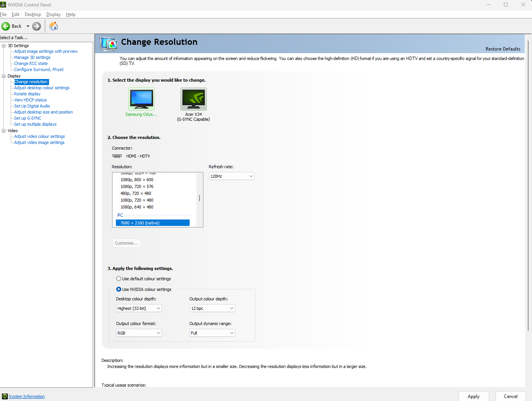
Task: Collapse the 3D Settings tree node
Action: (x=4, y=46)
